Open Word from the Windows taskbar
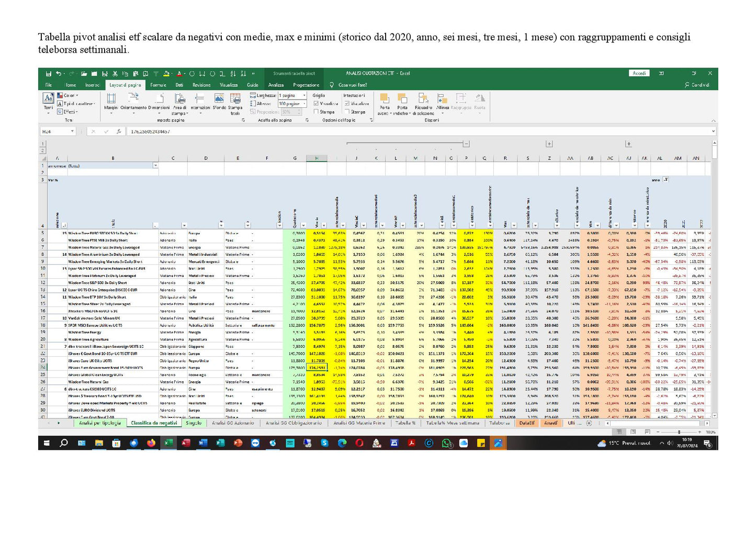Image resolution: width=756 pixels, height=534 pixels. (x=203, y=443)
